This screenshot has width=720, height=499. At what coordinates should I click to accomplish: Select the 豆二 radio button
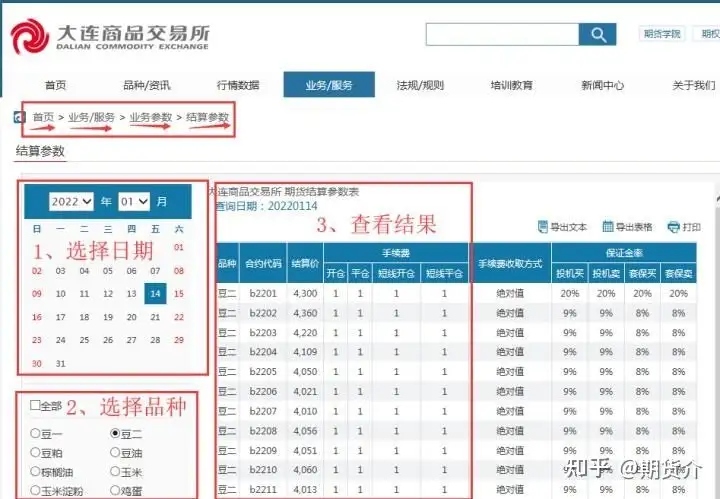point(115,433)
